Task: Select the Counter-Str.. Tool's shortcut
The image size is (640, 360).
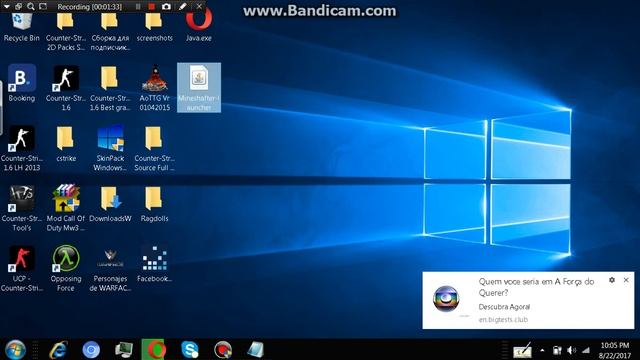Action: [22, 208]
